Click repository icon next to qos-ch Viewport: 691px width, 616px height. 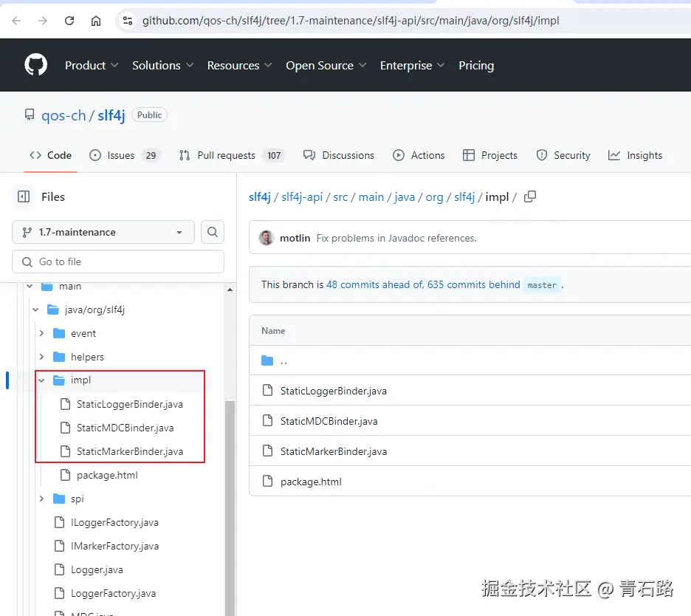[29, 115]
